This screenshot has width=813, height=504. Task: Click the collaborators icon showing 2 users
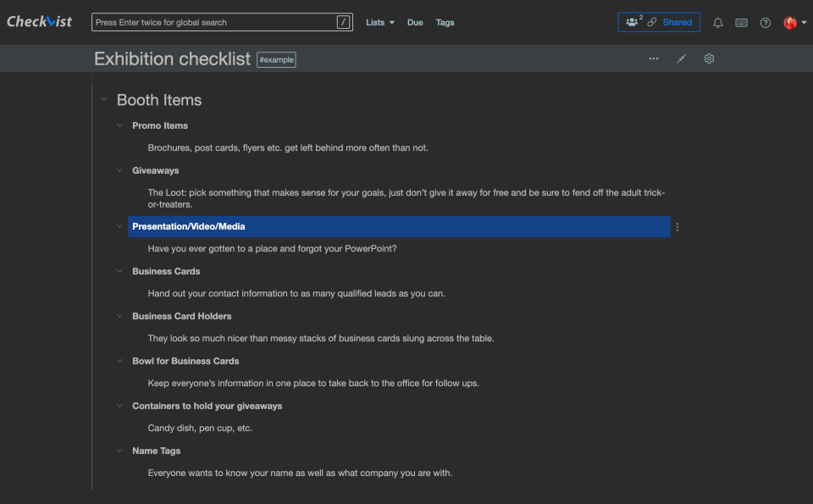click(633, 22)
